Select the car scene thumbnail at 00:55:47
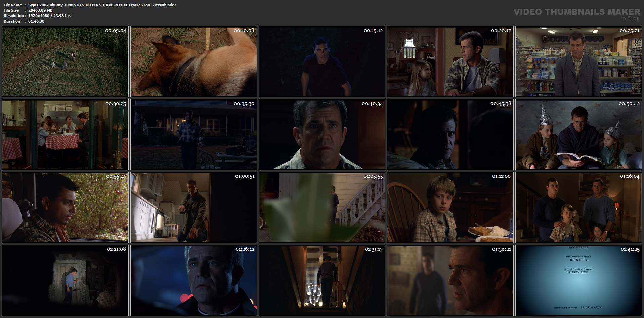This screenshot has width=644, height=318. 65,207
